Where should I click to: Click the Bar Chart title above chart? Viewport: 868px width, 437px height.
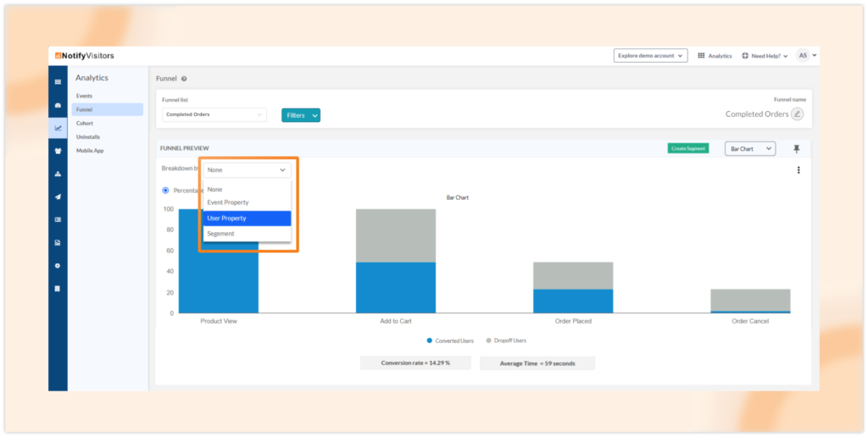pyautogui.click(x=457, y=197)
